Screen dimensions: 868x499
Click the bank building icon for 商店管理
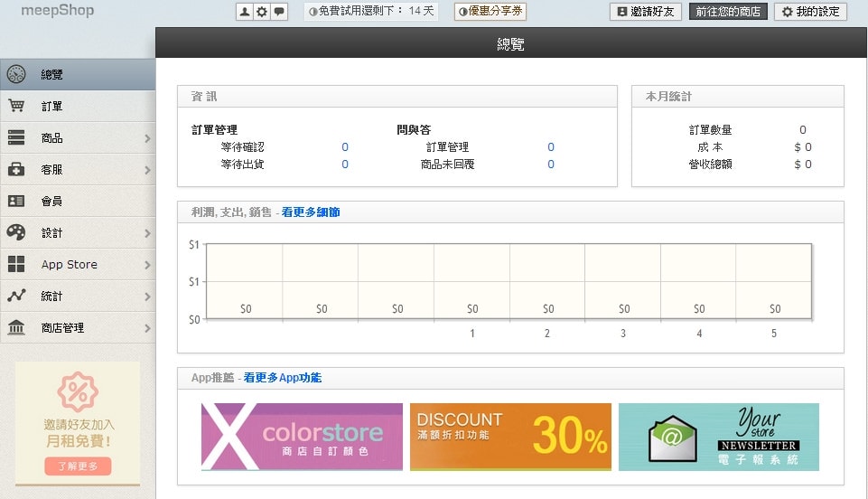click(16, 327)
